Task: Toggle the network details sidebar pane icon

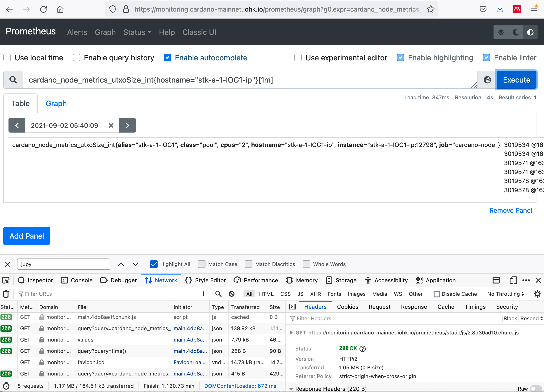Action: (292, 307)
